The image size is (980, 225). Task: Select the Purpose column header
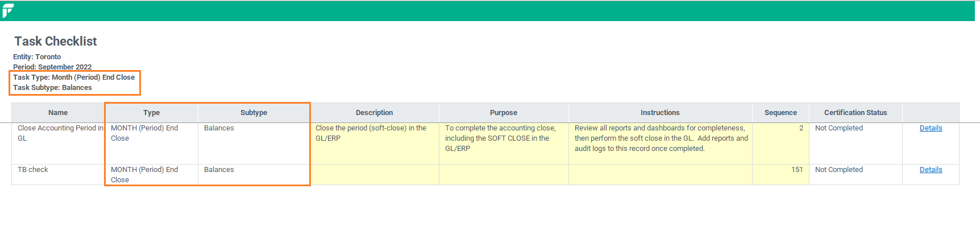point(504,113)
